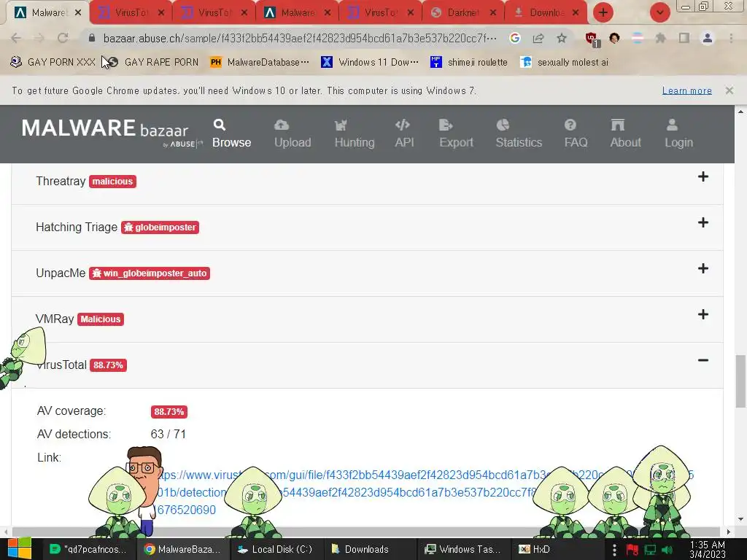Image resolution: width=747 pixels, height=560 pixels.
Task: Open the uBlock Origin extension icon
Action: [x=592, y=39]
